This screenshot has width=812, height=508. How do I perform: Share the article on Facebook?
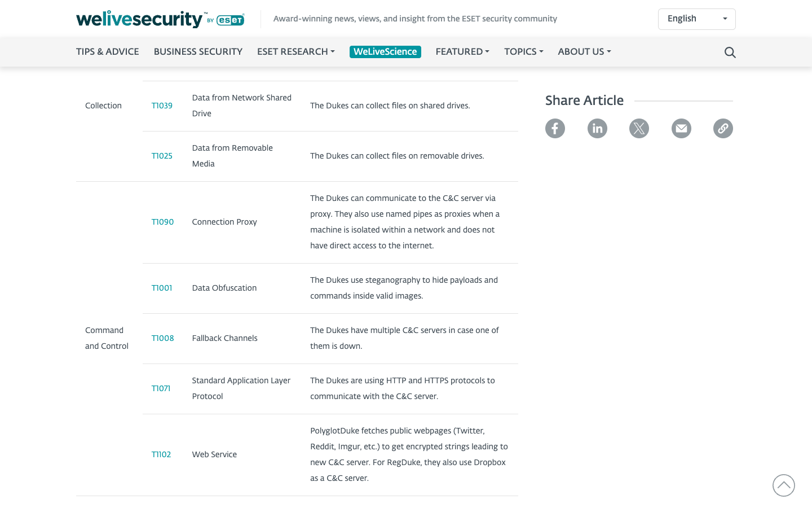pos(555,128)
